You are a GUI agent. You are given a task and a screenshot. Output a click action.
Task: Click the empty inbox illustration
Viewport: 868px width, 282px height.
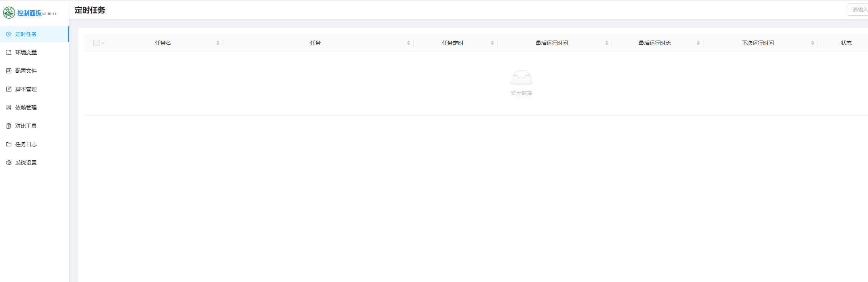521,78
